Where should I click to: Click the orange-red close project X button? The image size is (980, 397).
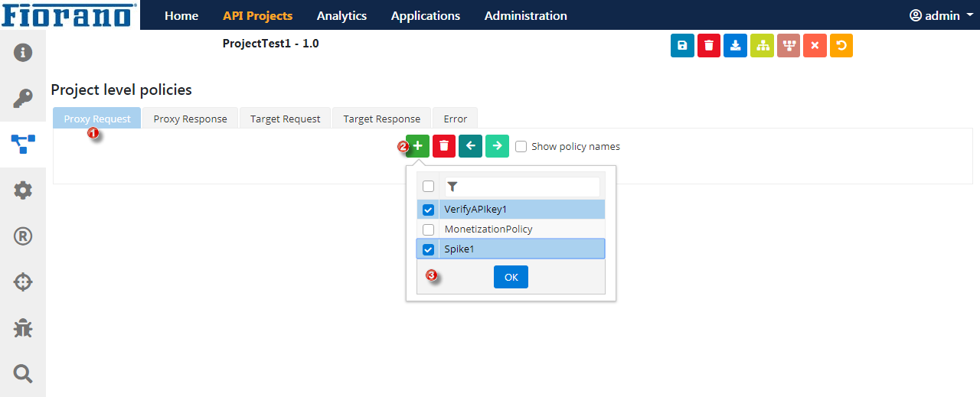tap(815, 46)
